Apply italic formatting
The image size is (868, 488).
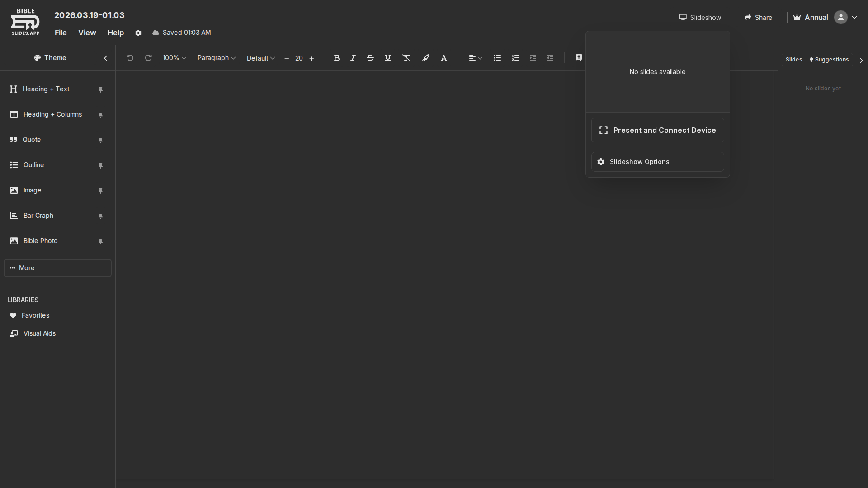click(353, 58)
